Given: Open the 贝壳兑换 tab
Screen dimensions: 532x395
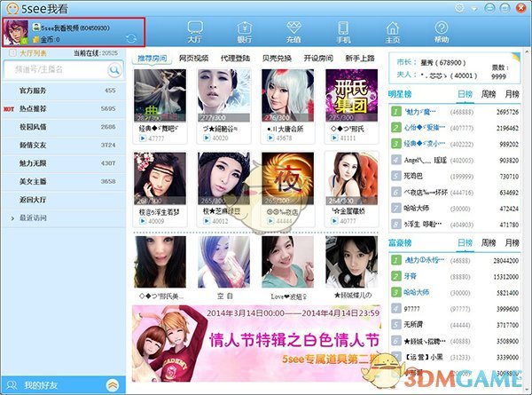Looking at the screenshot, I should pyautogui.click(x=279, y=58).
